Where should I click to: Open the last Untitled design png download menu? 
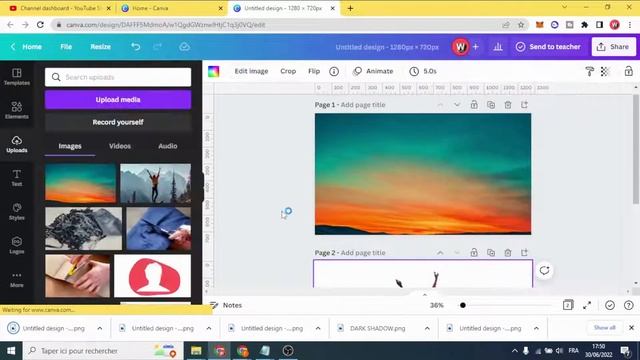tap(536, 328)
